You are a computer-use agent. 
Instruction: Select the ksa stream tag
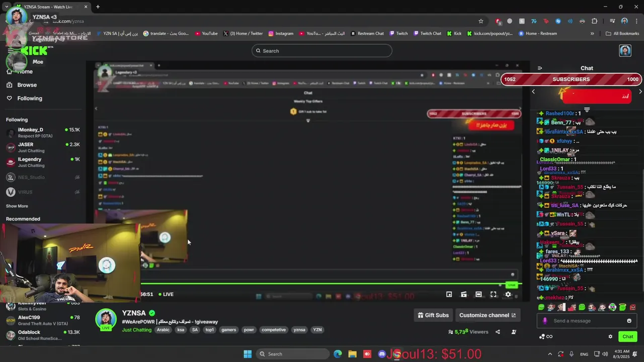[181, 330]
